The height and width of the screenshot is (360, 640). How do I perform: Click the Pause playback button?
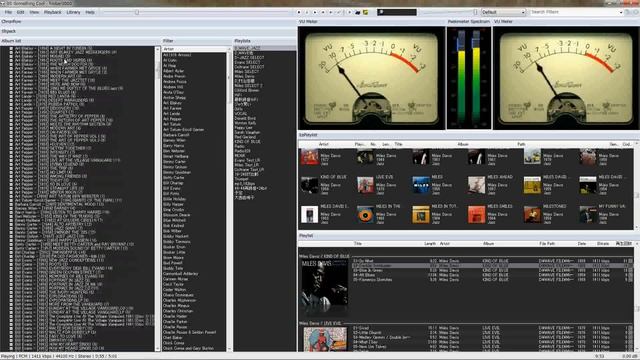coord(307,12)
